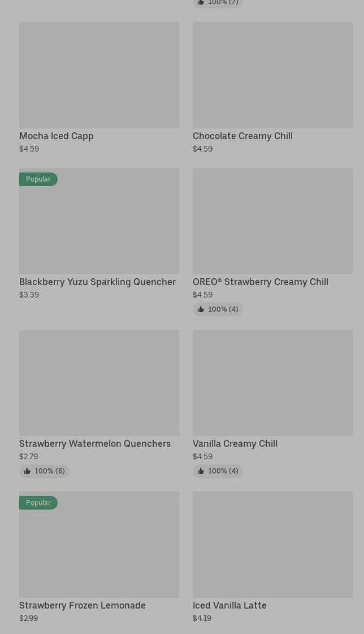Select Blackberry Yuzu Sparkling Quencher title

click(97, 282)
